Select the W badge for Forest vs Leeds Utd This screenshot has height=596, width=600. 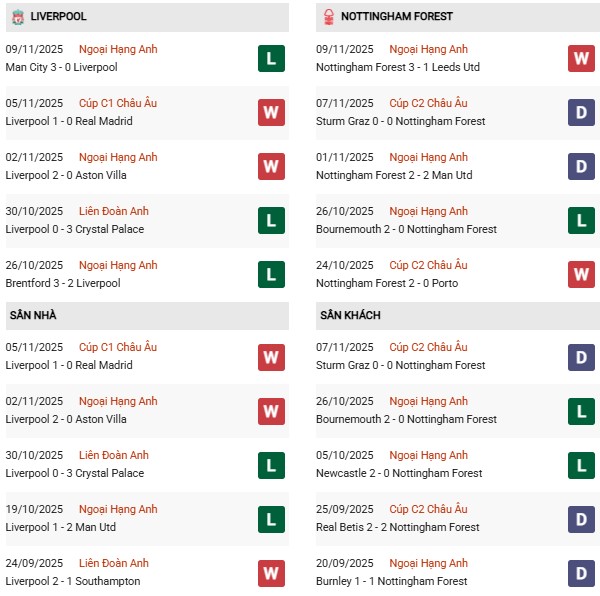coord(582,59)
